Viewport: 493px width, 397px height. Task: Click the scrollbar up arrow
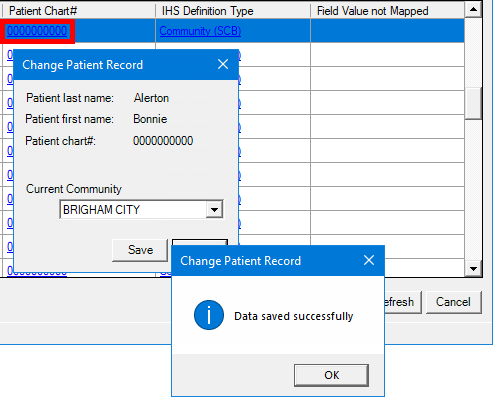pos(473,10)
